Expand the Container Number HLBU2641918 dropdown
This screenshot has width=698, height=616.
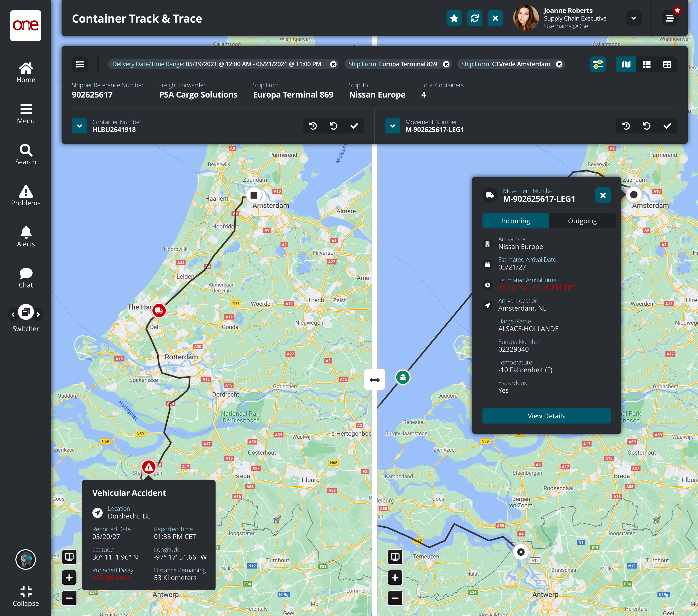80,126
